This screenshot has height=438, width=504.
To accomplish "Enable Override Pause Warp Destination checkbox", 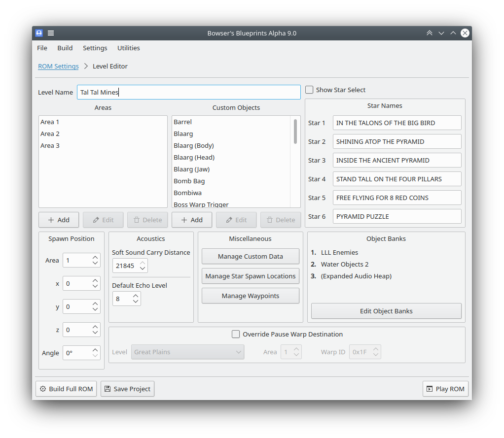I will click(236, 334).
